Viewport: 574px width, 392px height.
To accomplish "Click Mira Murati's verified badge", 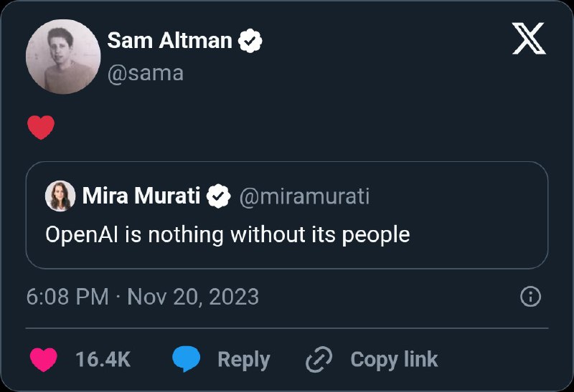I will tap(218, 196).
